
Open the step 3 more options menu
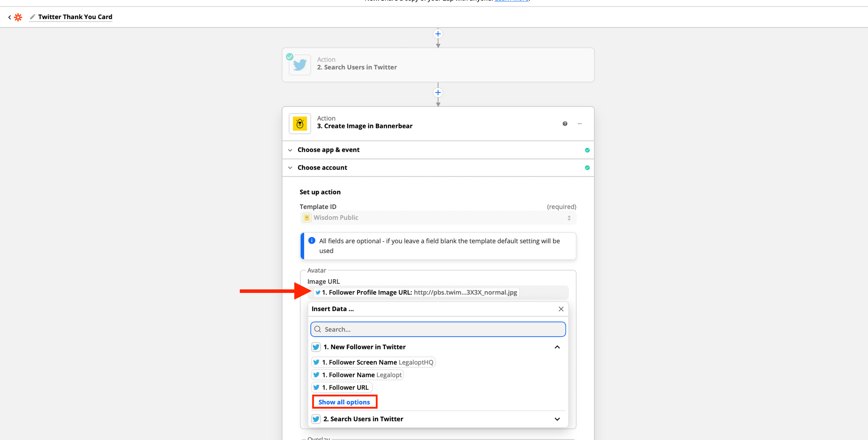pyautogui.click(x=579, y=124)
